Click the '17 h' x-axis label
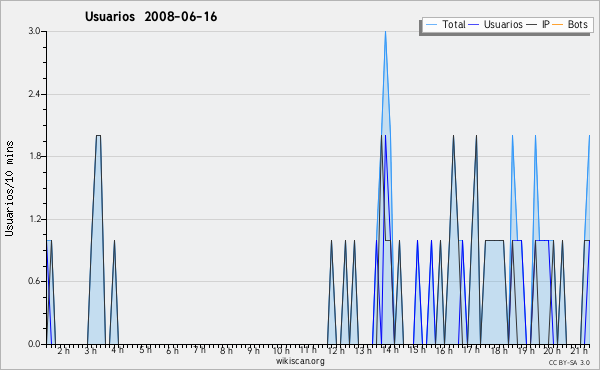600x370 pixels. (471, 350)
